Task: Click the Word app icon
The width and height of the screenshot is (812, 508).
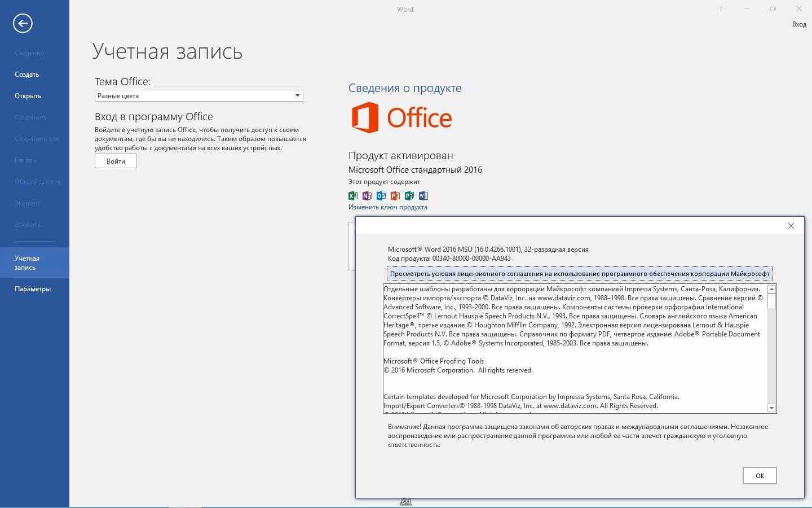Action: (423, 196)
